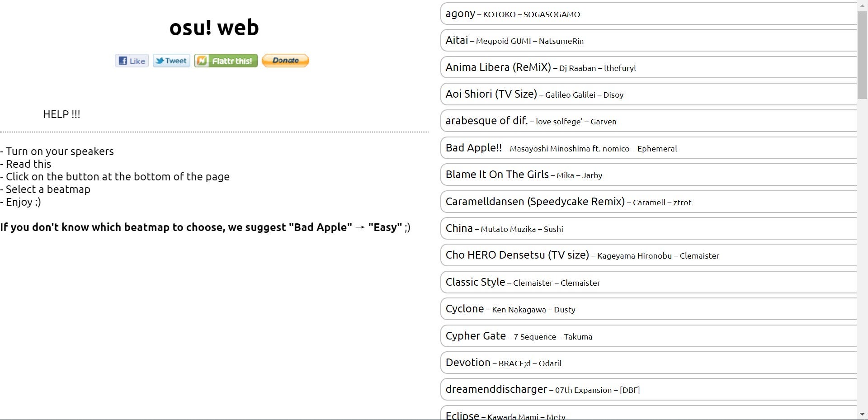Click the "Select a beatmap" instruction line
Viewport: 868px width, 420px height.
click(45, 189)
